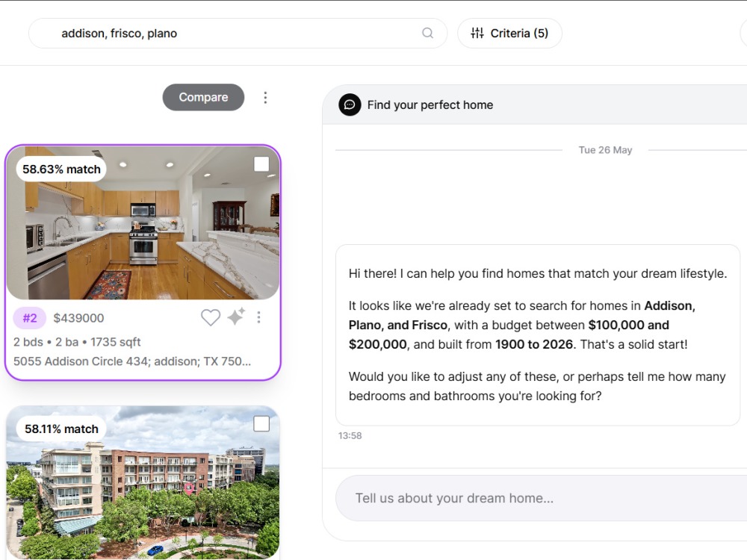Click the chat bubble icon in chat header
This screenshot has width=747, height=560.
pos(350,105)
